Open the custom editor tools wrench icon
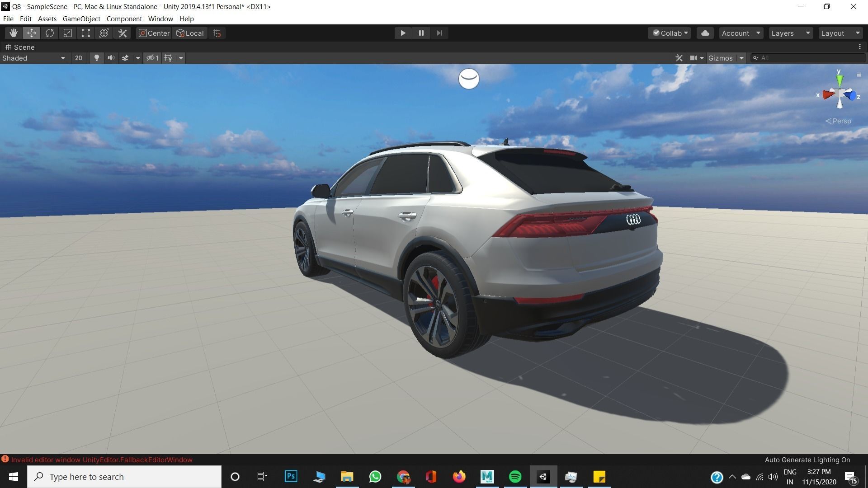 pyautogui.click(x=123, y=33)
